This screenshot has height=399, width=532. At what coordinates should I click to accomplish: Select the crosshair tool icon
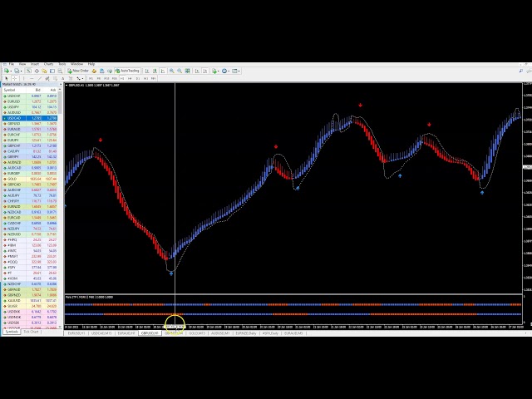(x=14, y=78)
